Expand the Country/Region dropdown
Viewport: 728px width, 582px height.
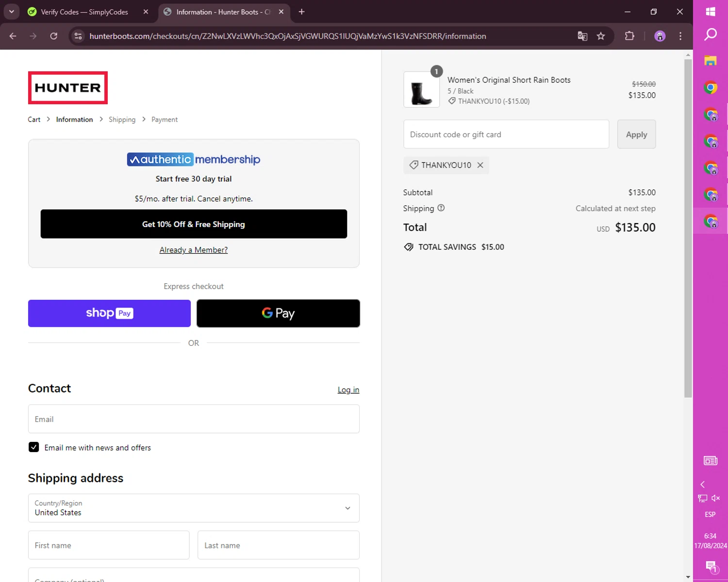click(194, 508)
